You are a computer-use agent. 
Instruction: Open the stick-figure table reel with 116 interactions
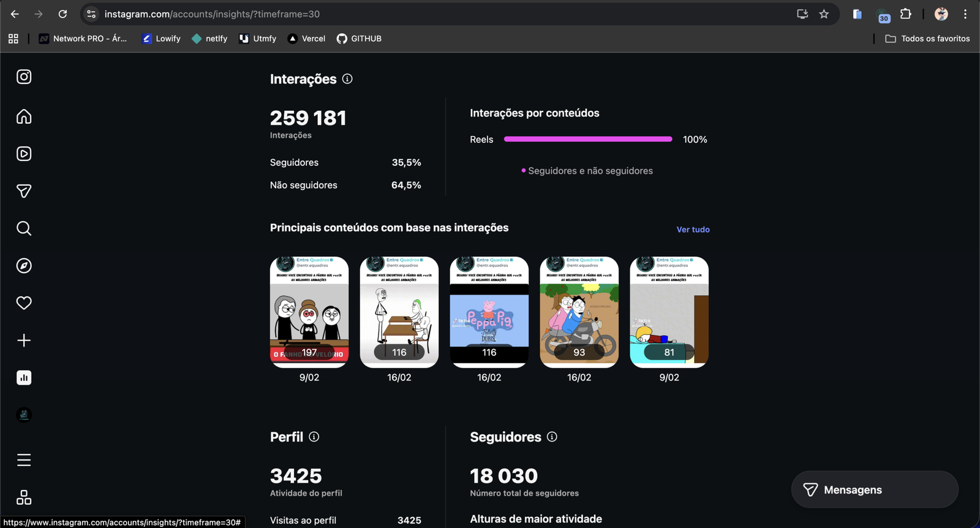point(399,312)
